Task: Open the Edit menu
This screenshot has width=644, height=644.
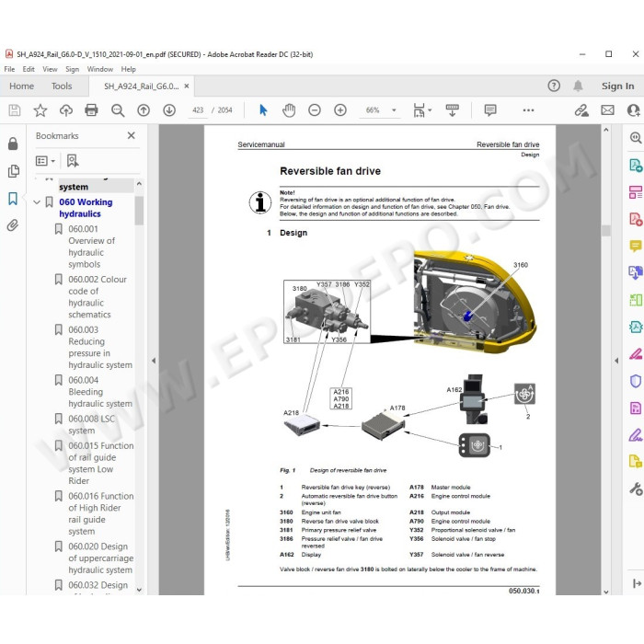Action: click(x=29, y=69)
